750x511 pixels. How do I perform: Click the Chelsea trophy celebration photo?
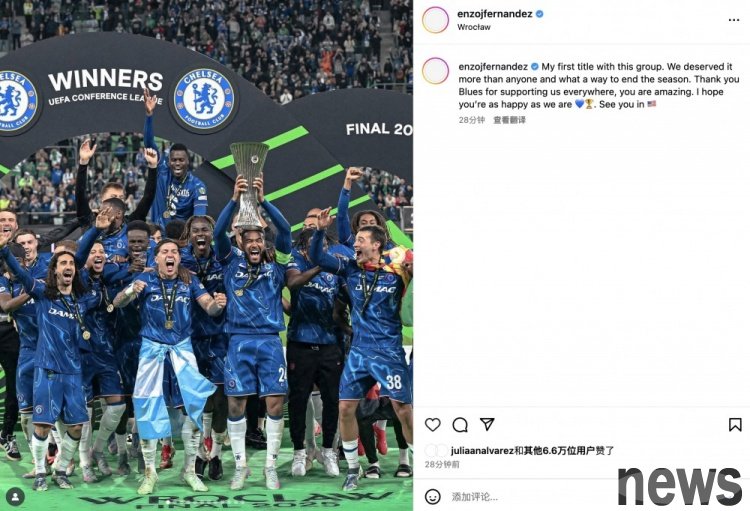point(206,256)
